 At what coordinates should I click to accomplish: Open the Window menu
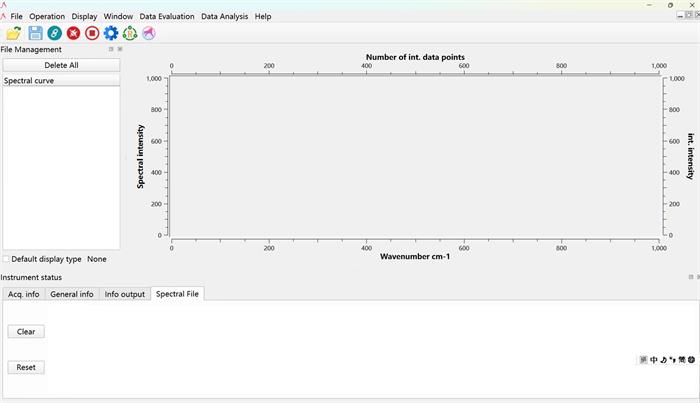118,16
